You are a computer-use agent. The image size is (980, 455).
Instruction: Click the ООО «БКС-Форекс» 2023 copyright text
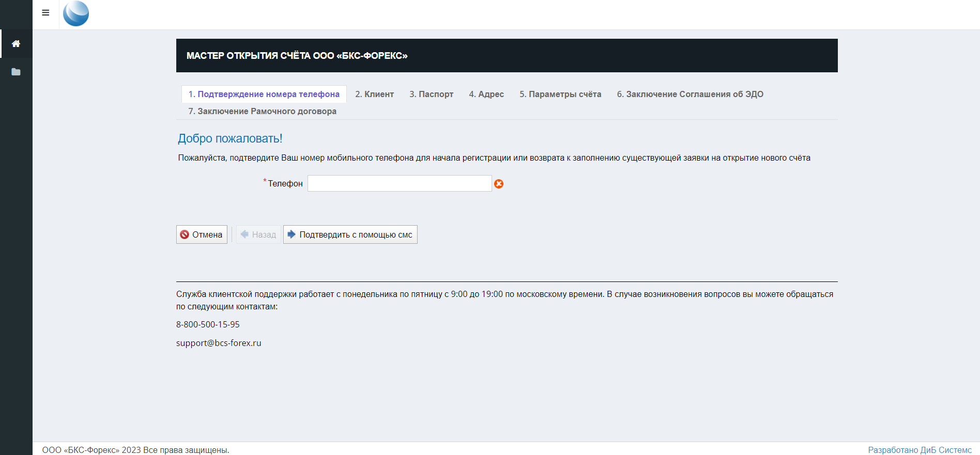point(135,450)
